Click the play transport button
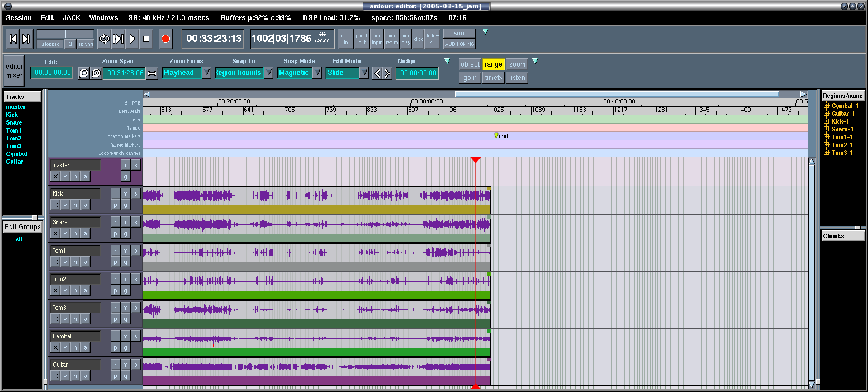Screen dimensions: 868x392 (132, 39)
